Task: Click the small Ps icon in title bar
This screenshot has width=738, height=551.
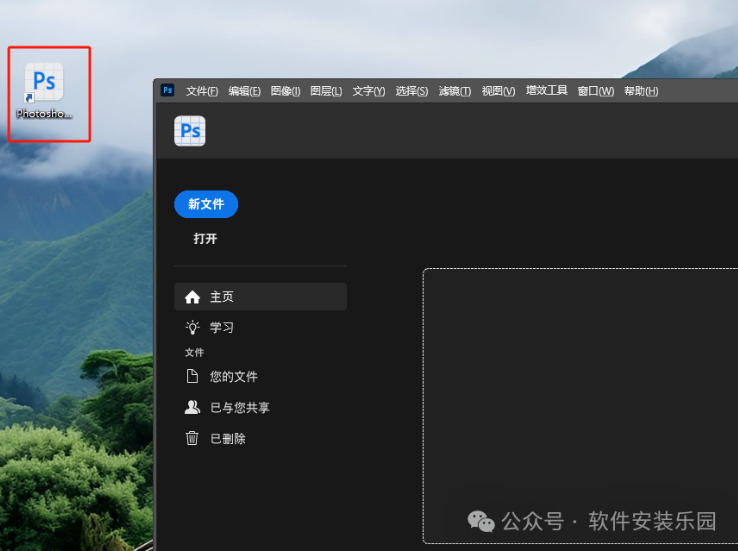Action: tap(167, 90)
